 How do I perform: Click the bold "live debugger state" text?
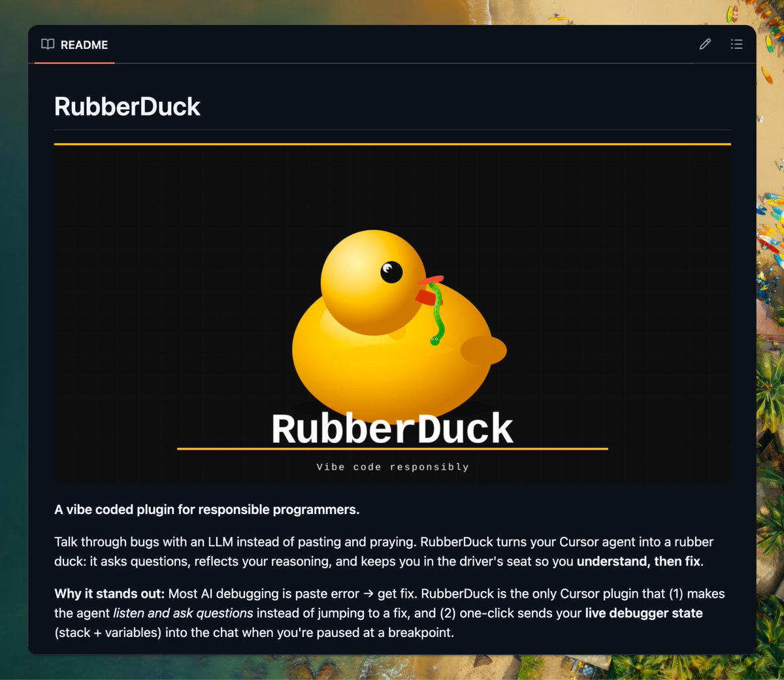[x=644, y=613]
